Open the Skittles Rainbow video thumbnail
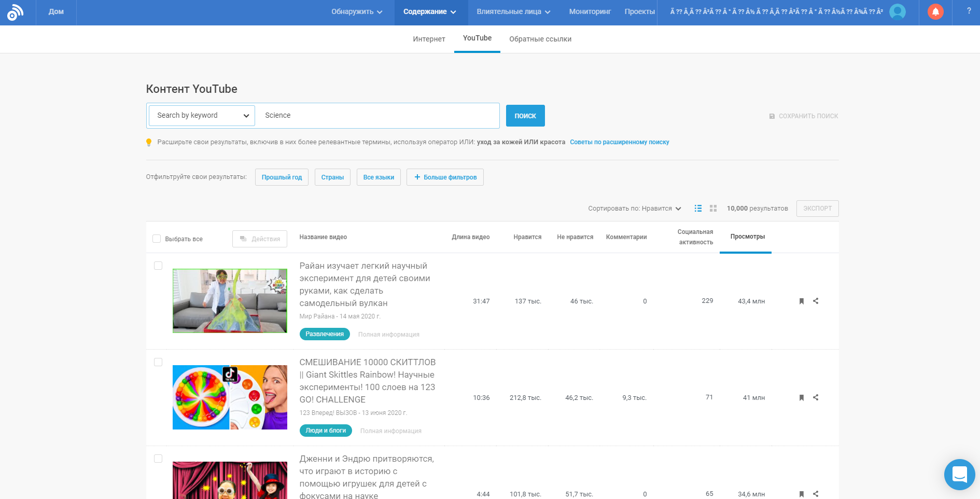The width and height of the screenshot is (980, 499). pos(230,397)
